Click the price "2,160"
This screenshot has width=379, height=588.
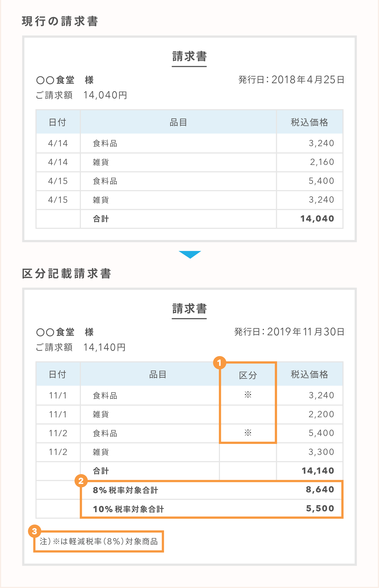(322, 162)
